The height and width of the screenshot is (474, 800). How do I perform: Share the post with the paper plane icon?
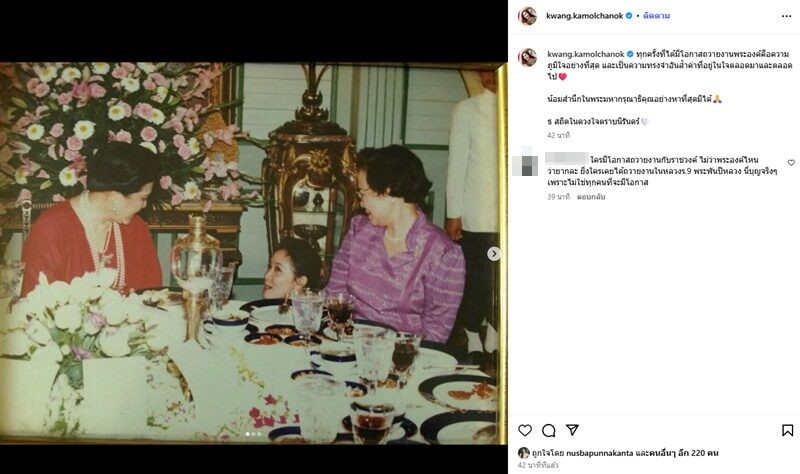(572, 430)
